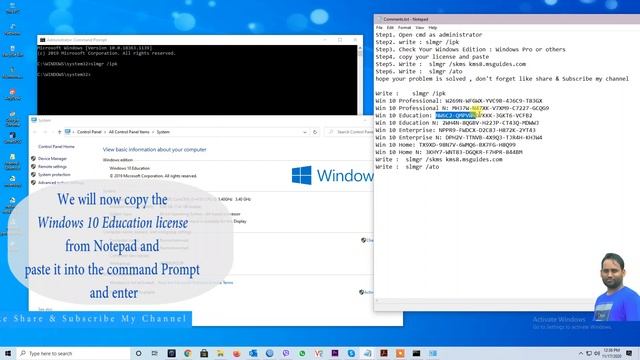The height and width of the screenshot is (360, 640).
Task: Open Outlook from the taskbar
Action: (x=253, y=353)
